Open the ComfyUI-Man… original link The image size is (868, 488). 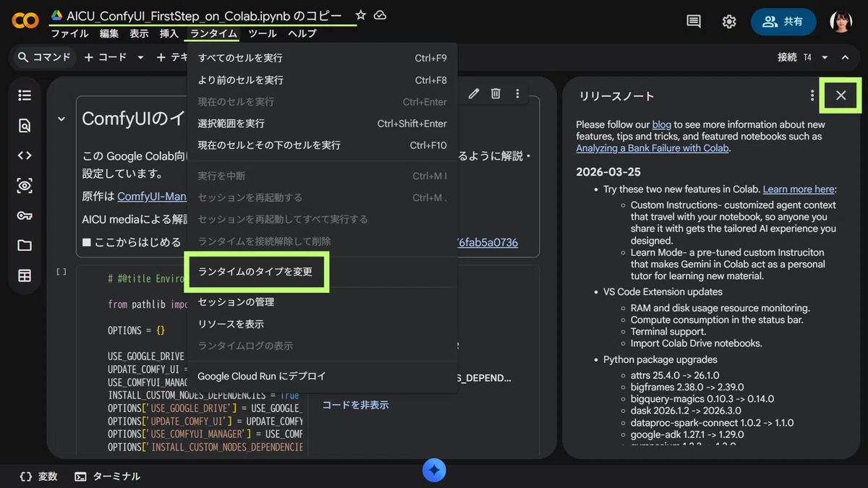pyautogui.click(x=152, y=197)
